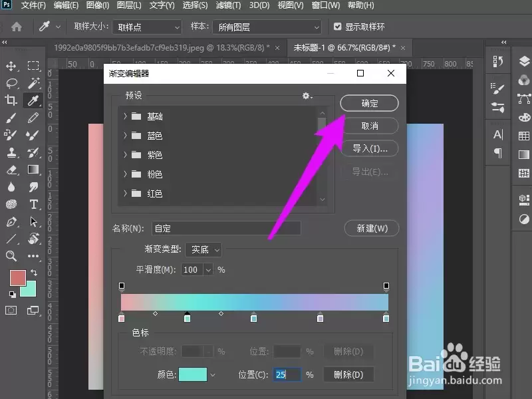Open the 图像(I) menu
532x399 pixels.
[x=98, y=5]
